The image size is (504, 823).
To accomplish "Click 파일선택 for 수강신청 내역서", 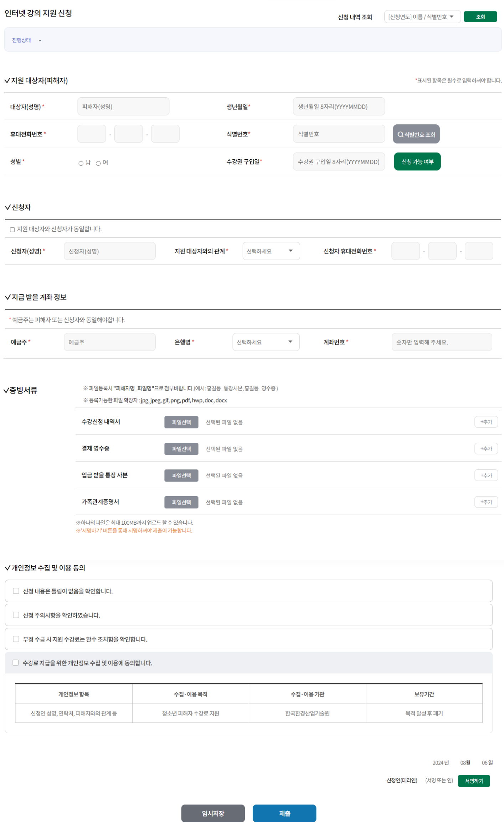I will (181, 422).
